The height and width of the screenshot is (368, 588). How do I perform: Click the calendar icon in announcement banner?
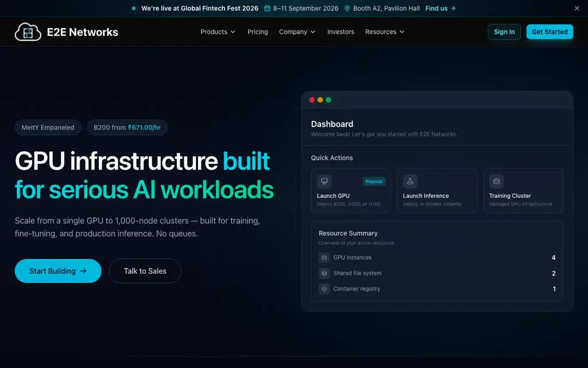point(267,8)
